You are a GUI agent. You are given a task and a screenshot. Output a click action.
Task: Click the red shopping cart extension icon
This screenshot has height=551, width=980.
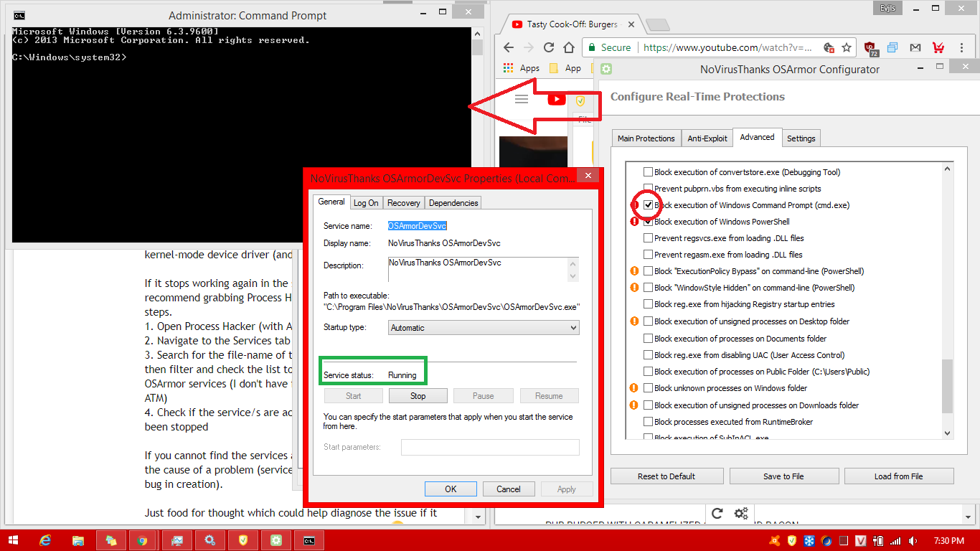(938, 47)
